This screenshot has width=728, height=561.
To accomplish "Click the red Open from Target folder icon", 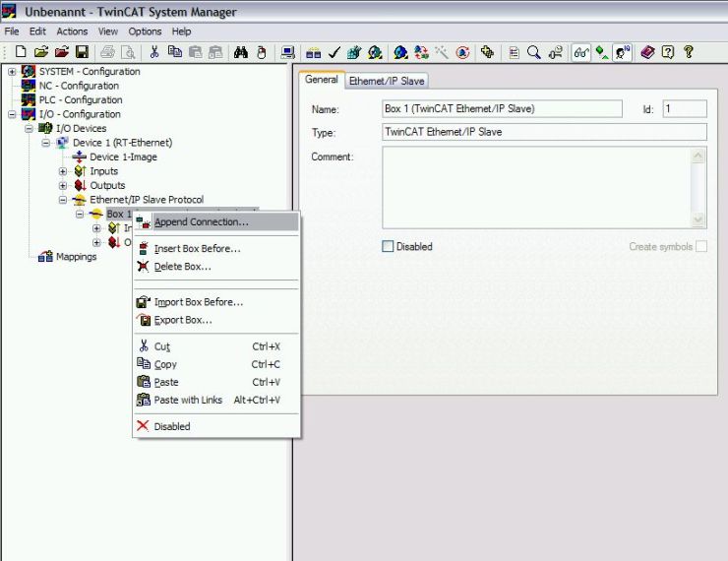I will click(x=61, y=52).
